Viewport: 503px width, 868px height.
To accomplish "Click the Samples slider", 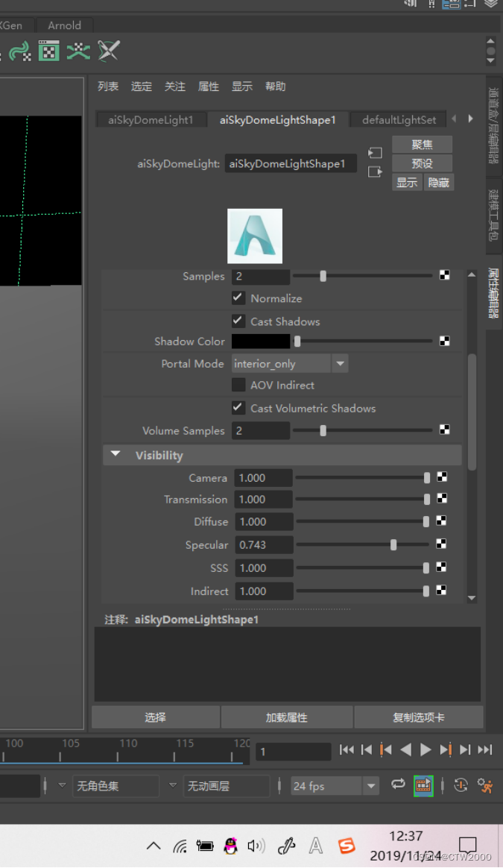I will pyautogui.click(x=362, y=276).
